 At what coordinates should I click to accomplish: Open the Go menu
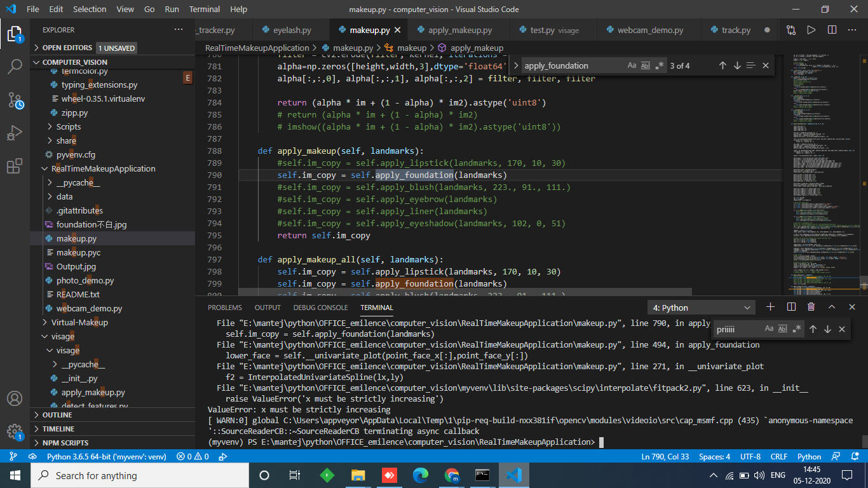point(149,10)
